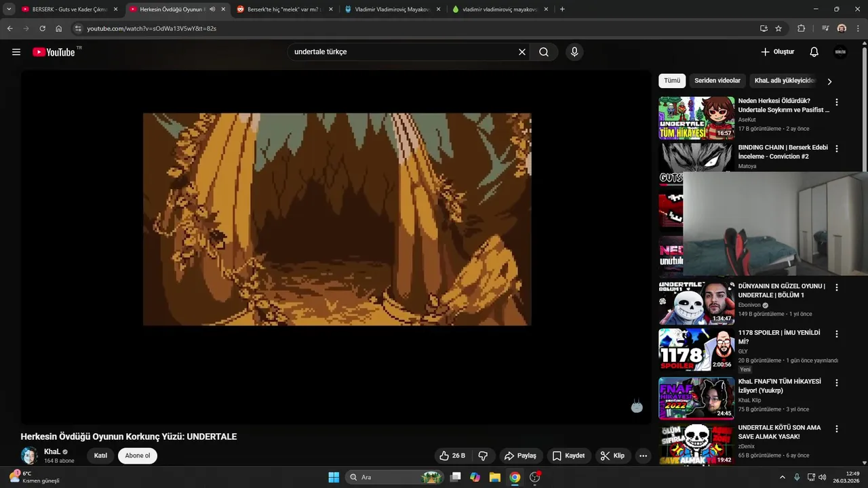Viewport: 868px width, 488px height.
Task: Open the weather widget showing 6°C
Action: [x=34, y=477]
